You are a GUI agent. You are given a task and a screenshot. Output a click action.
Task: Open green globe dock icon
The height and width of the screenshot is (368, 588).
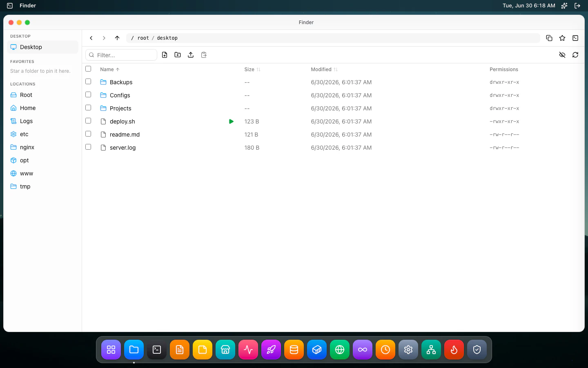pyautogui.click(x=340, y=350)
